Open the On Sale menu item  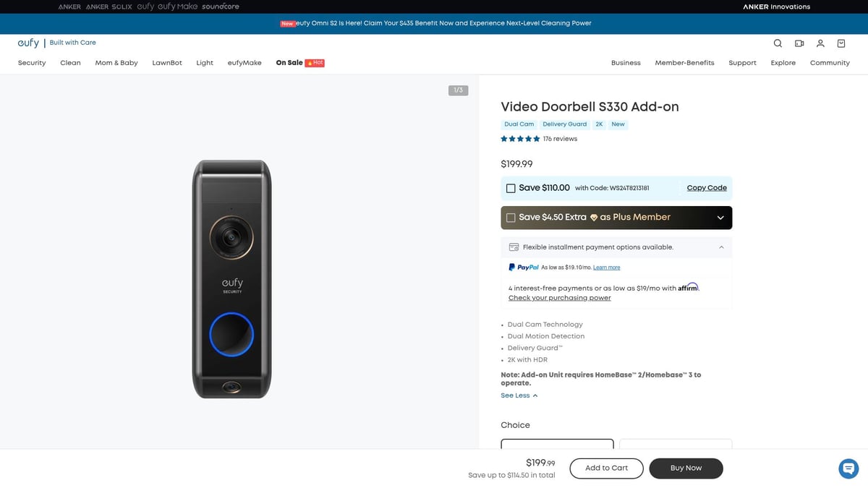(289, 63)
